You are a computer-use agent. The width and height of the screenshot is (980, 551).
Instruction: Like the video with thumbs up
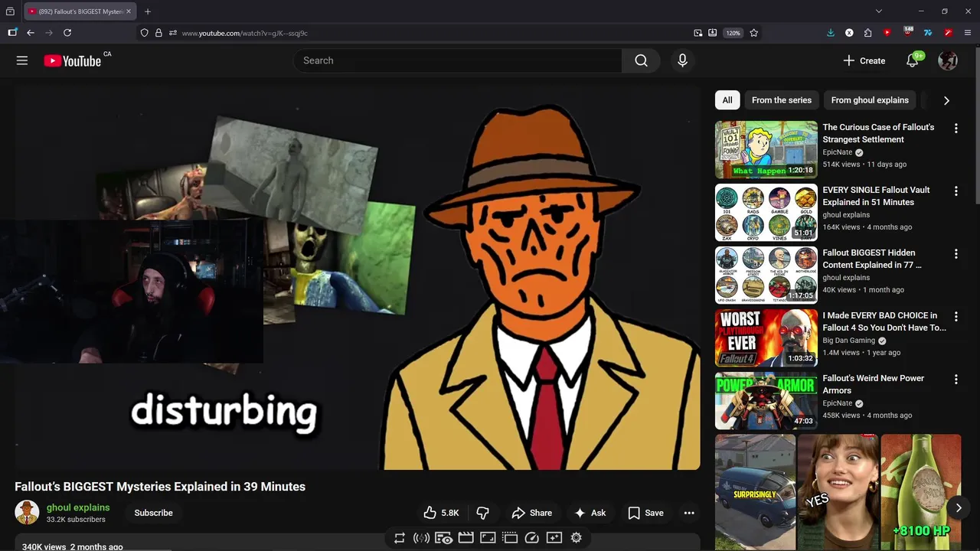(x=441, y=513)
